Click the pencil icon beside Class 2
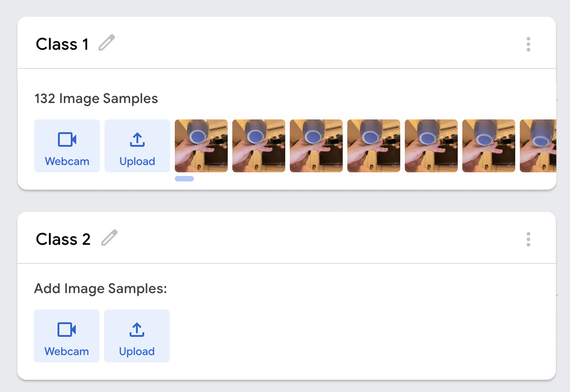Image resolution: width=570 pixels, height=392 pixels. point(109,238)
